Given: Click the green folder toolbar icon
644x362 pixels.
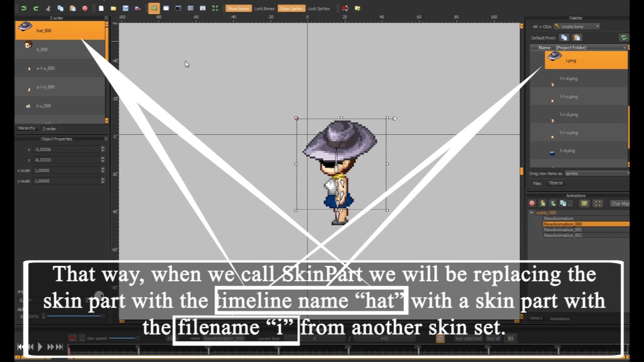Looking at the screenshot, I should click(x=357, y=8).
